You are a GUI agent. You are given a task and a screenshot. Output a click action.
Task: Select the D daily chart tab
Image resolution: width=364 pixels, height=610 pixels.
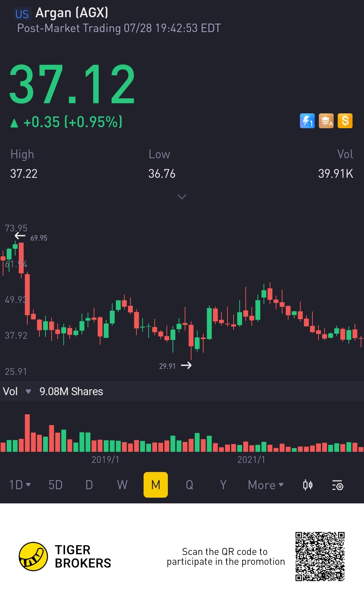[x=89, y=485]
